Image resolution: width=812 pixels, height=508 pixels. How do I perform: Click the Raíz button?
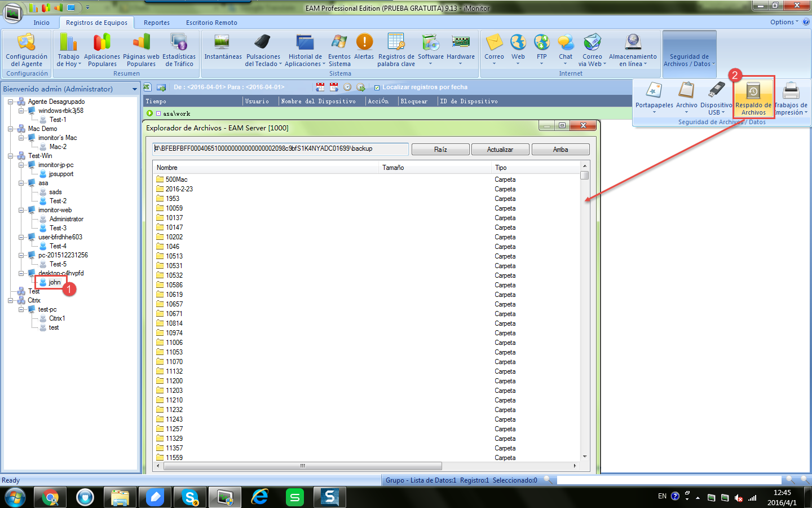[x=440, y=150]
